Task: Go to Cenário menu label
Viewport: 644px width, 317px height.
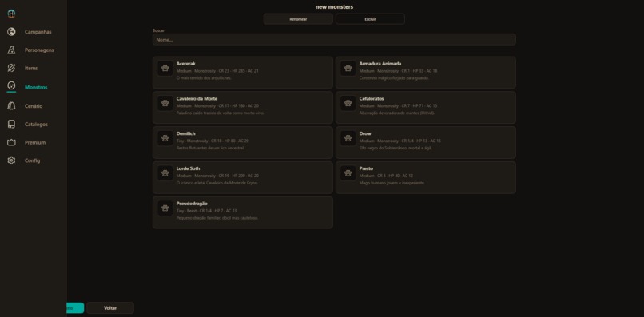Action: (x=34, y=106)
